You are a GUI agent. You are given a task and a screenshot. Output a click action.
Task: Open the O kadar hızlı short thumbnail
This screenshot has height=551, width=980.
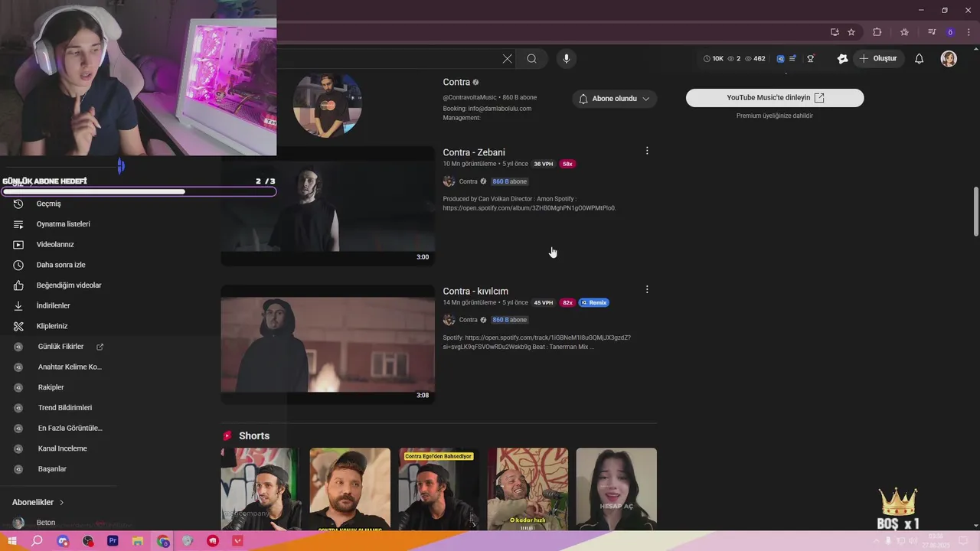pos(528,489)
